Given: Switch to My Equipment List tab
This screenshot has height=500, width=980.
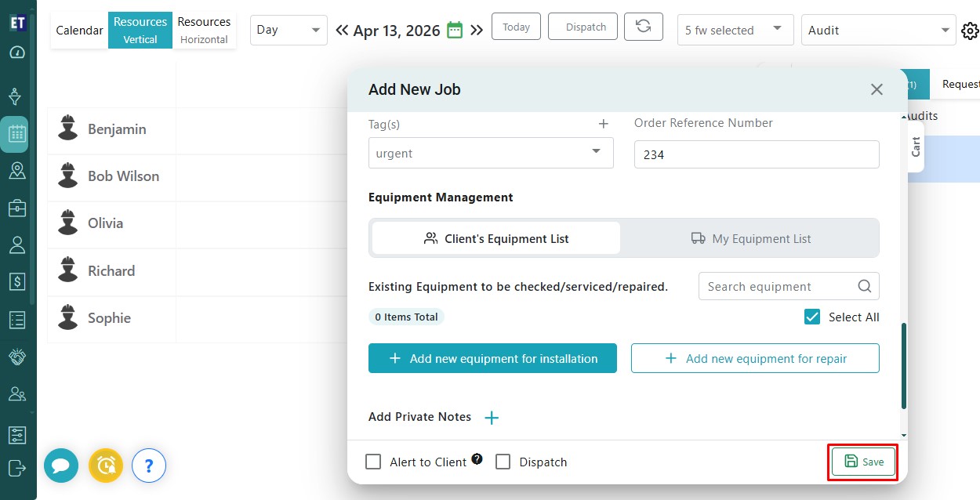Looking at the screenshot, I should coord(750,238).
